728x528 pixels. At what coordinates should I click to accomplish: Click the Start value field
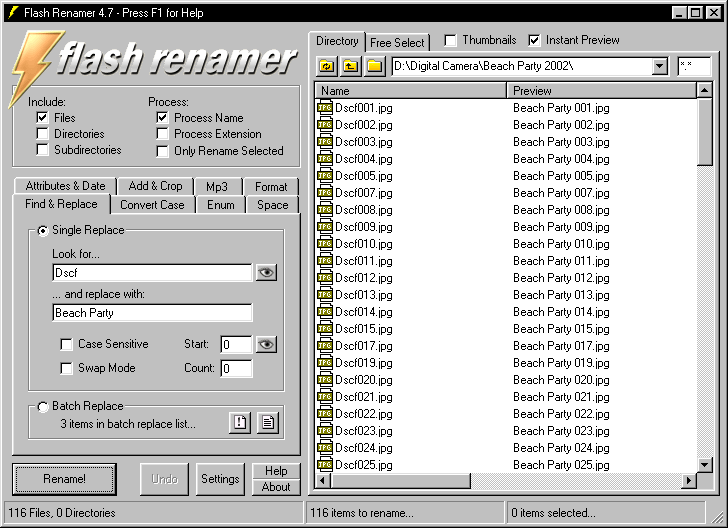236,345
